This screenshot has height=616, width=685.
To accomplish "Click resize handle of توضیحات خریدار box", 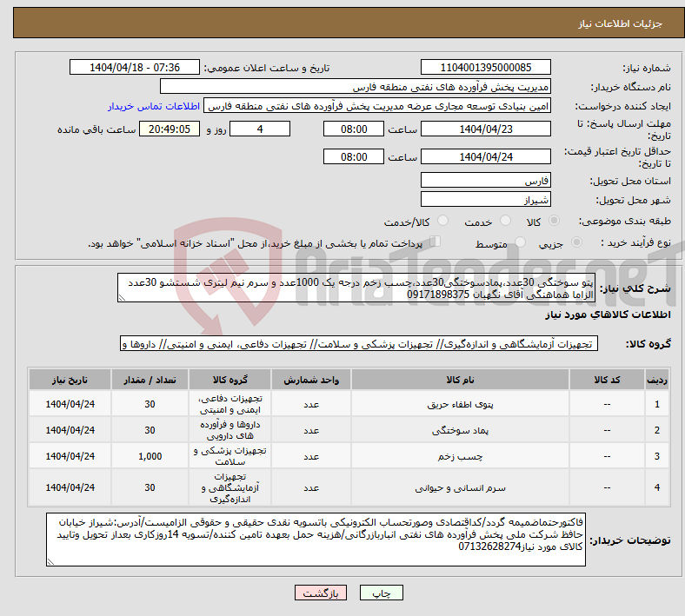I will coord(50,562).
